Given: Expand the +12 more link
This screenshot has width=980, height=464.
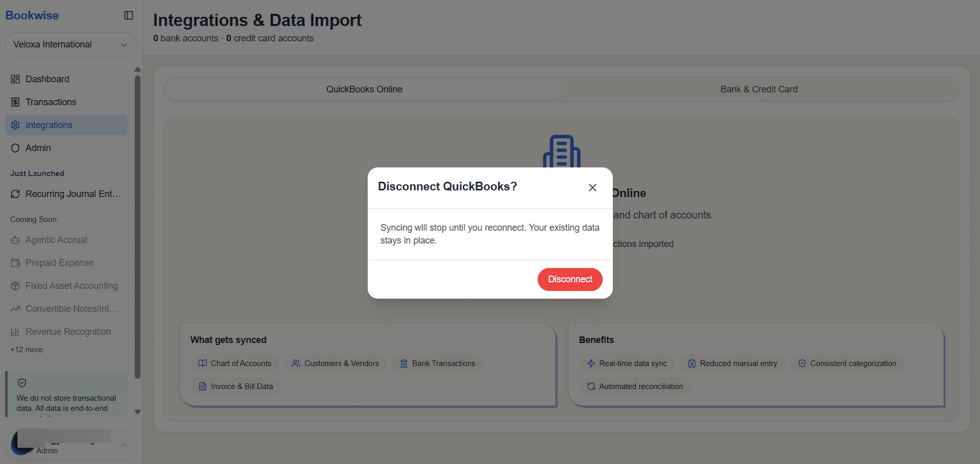Looking at the screenshot, I should pos(27,350).
